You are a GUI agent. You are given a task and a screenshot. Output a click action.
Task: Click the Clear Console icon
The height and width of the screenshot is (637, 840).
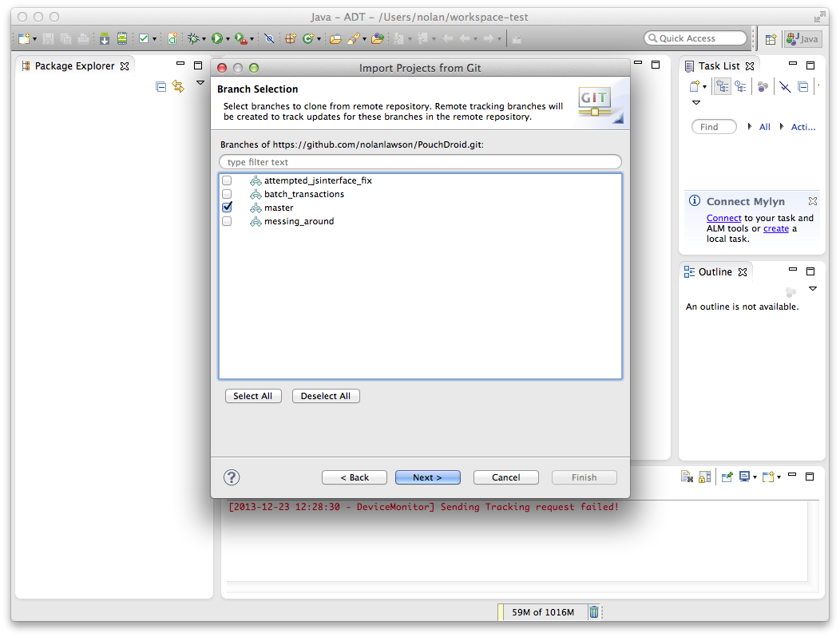pyautogui.click(x=687, y=477)
